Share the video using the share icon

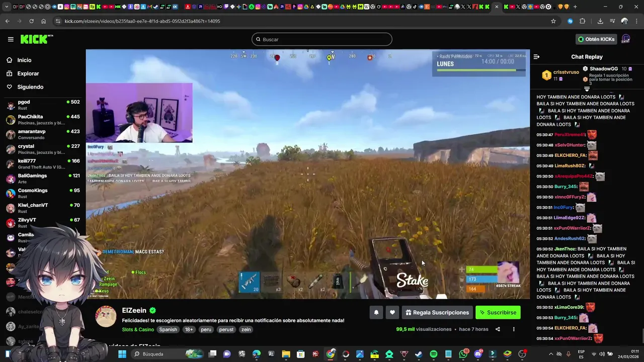click(x=498, y=329)
